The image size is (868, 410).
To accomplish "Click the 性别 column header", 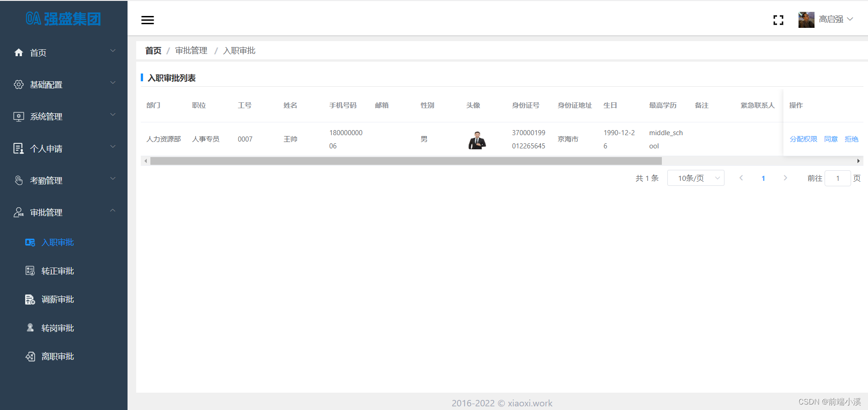I will (427, 105).
